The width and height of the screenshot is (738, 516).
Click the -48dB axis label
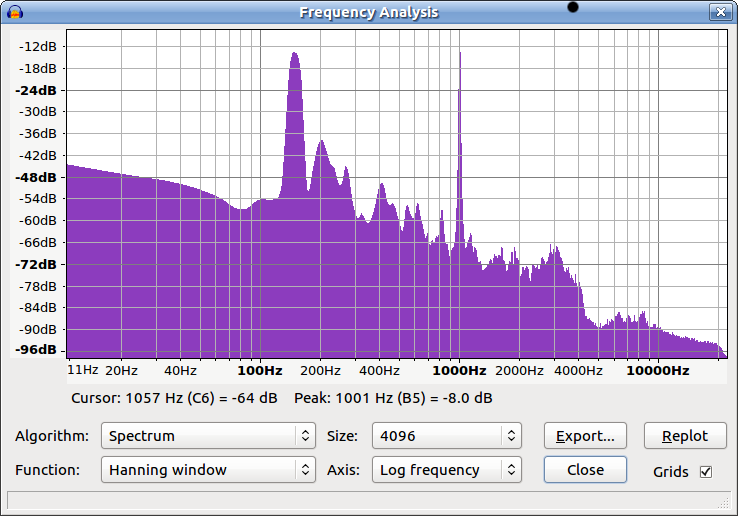(x=36, y=177)
